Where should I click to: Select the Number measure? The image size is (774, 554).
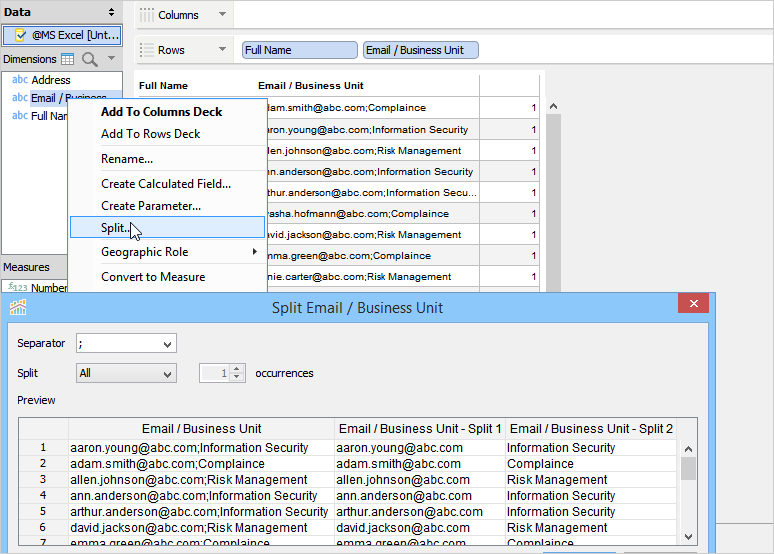click(x=48, y=287)
